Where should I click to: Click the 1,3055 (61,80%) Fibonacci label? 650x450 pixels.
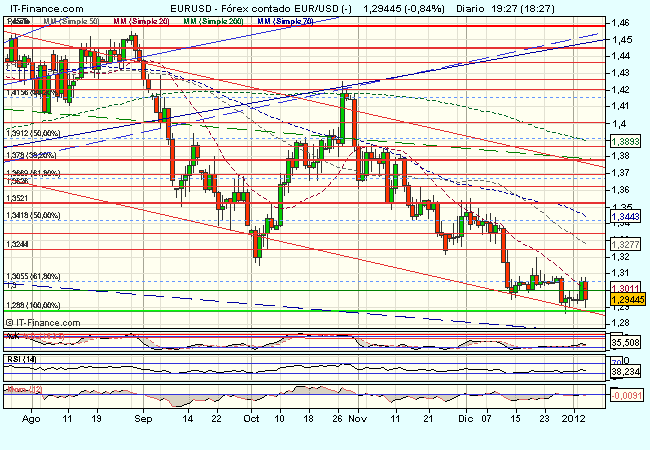tap(33, 276)
